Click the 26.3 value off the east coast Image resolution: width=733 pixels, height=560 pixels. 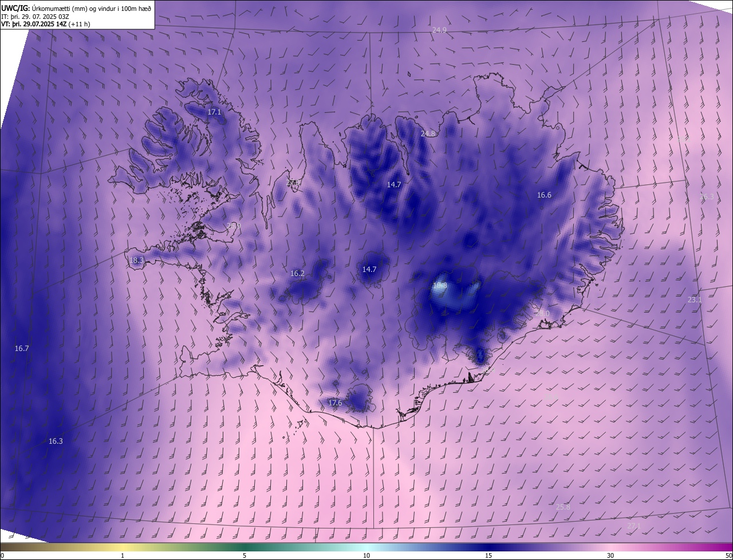[x=707, y=196]
